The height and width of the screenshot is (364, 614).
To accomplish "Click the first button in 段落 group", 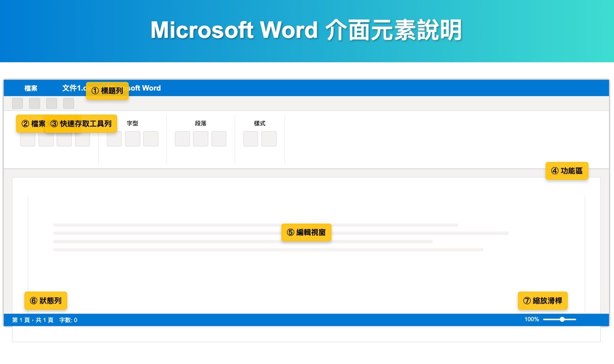I will (x=182, y=139).
